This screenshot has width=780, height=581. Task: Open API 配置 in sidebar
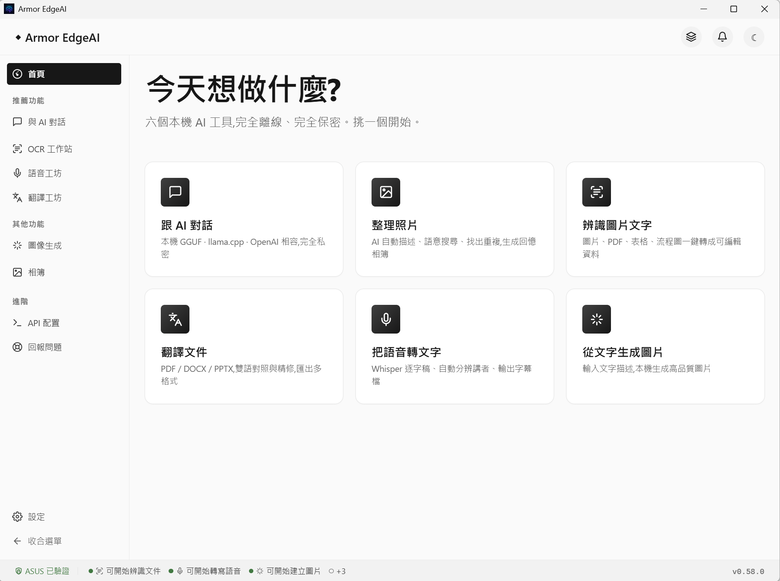click(x=64, y=323)
